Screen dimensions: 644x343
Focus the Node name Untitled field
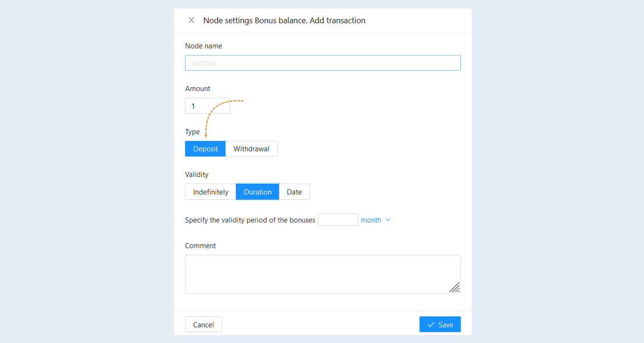(323, 63)
